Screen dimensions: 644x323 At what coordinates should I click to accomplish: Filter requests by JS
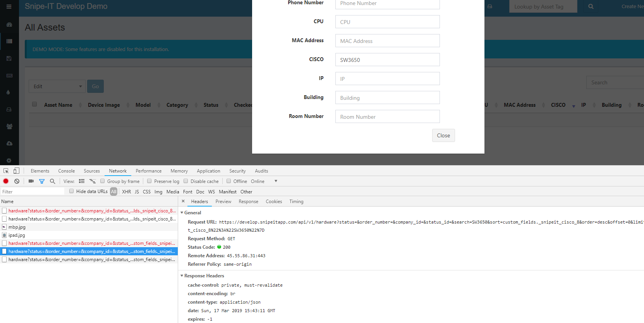tap(137, 192)
